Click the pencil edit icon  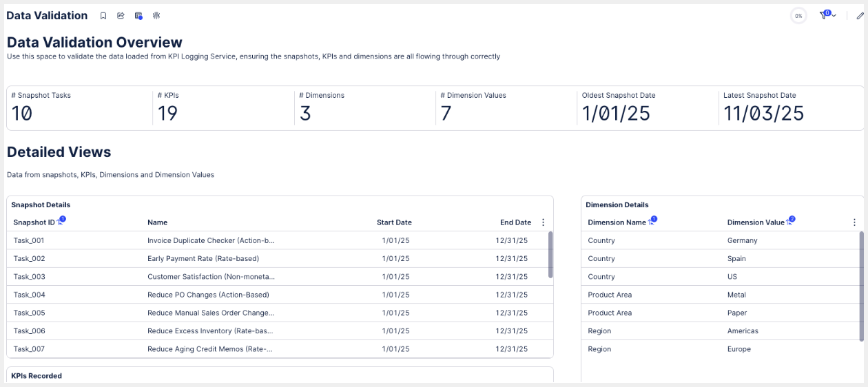860,16
